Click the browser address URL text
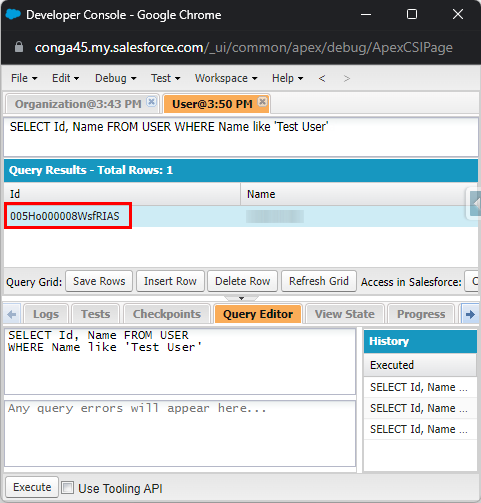 click(244, 47)
